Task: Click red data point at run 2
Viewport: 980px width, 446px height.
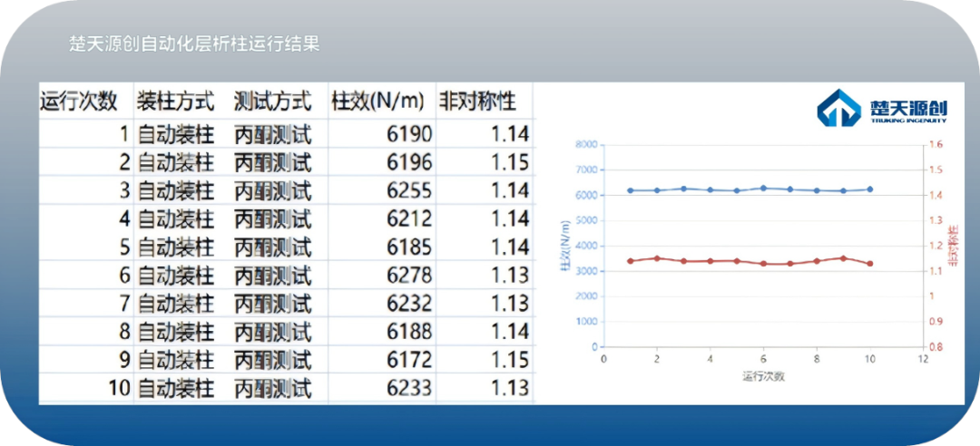Action: pyautogui.click(x=657, y=258)
